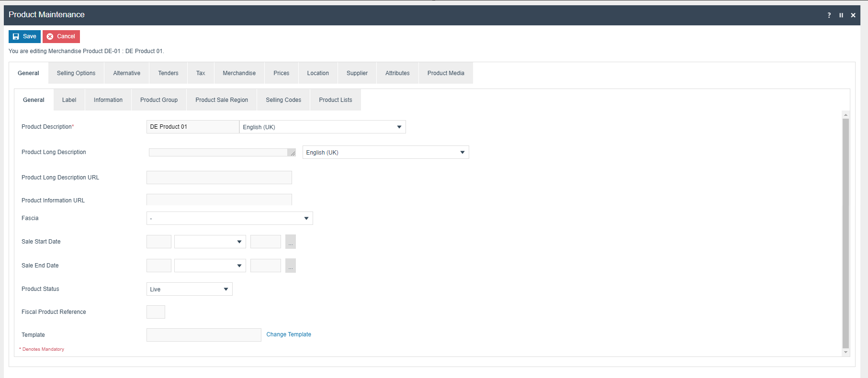Switch to the Selling Options tab

tap(76, 73)
